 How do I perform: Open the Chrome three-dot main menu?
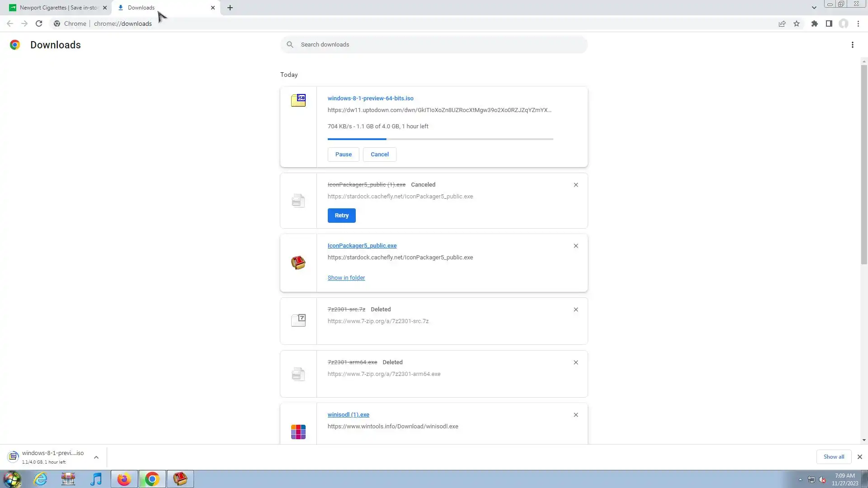(x=858, y=23)
